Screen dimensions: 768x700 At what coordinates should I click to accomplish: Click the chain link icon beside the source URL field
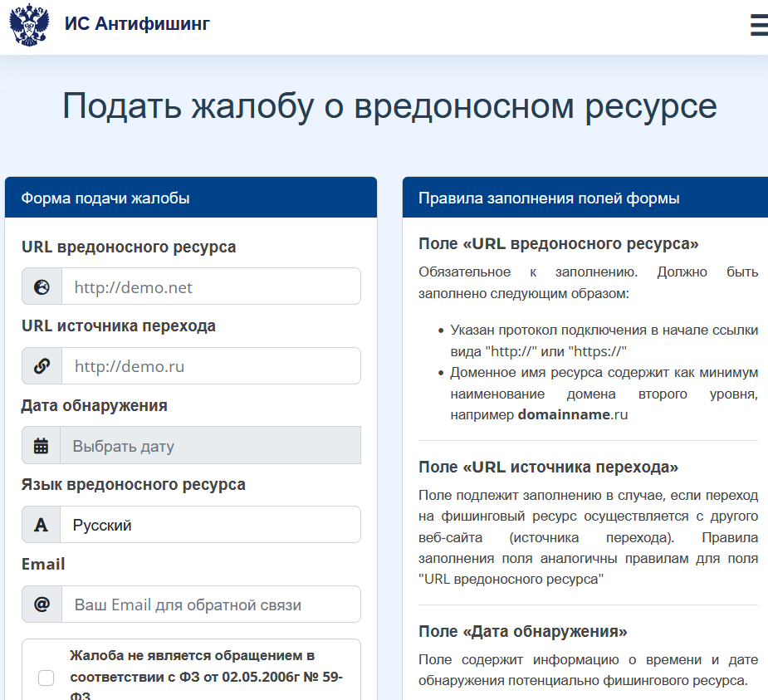point(41,365)
